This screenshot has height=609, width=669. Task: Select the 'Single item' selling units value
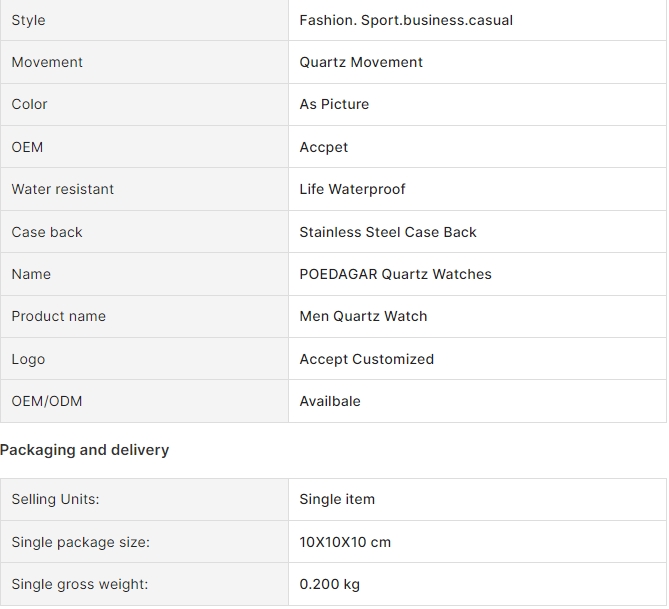tap(337, 499)
